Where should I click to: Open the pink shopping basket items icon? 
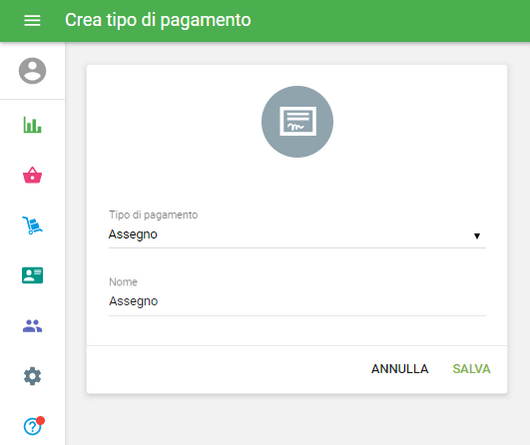[x=32, y=175]
